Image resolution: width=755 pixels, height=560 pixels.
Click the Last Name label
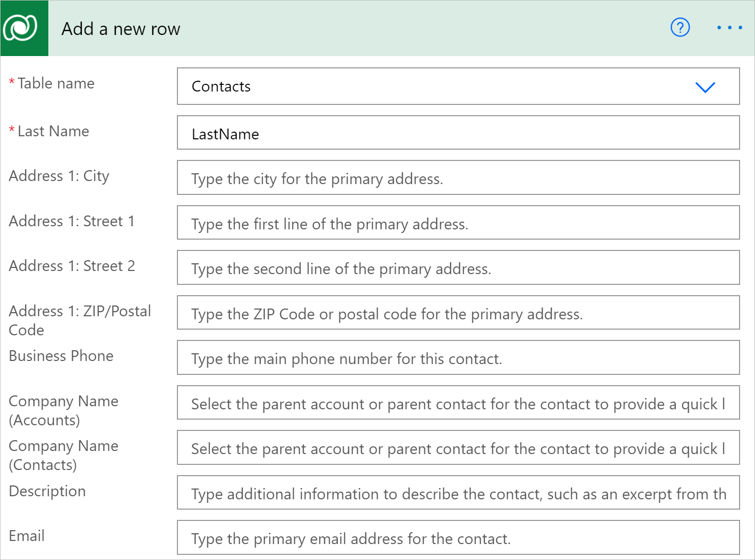pos(53,132)
